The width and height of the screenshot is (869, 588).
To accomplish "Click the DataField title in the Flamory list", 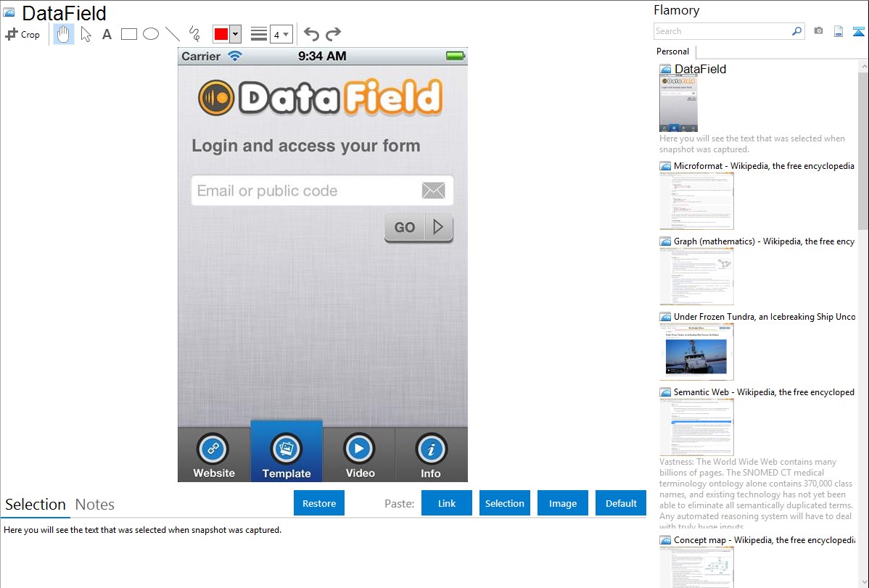I will click(x=700, y=70).
